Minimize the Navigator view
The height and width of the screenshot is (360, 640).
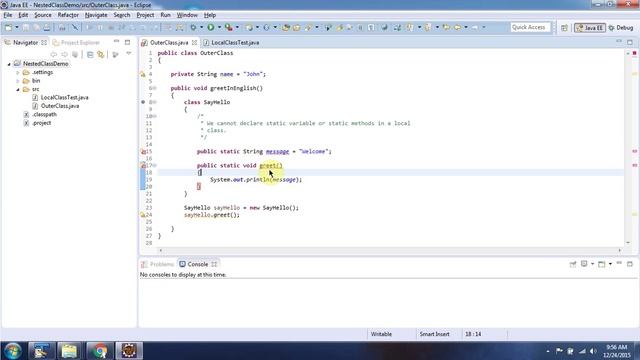(116, 42)
